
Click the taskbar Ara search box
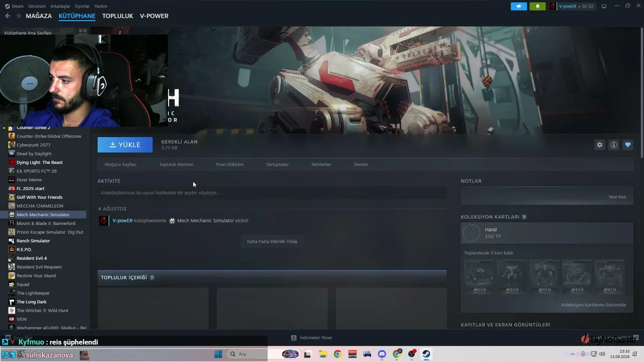(247, 354)
